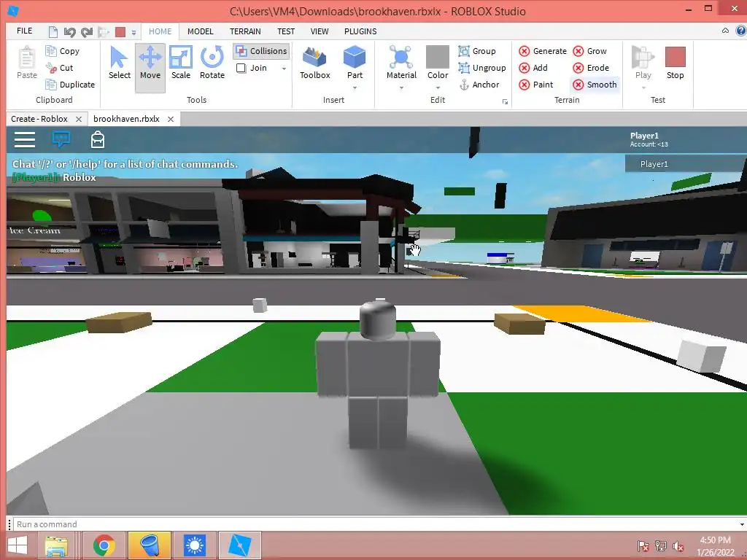Select the Erode terrain tool
The height and width of the screenshot is (560, 747).
pyautogui.click(x=591, y=68)
